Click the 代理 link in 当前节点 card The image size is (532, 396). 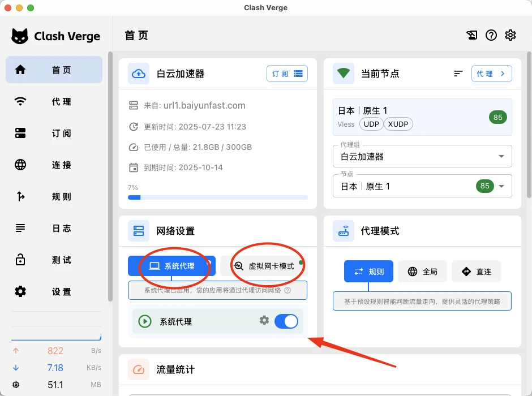491,74
